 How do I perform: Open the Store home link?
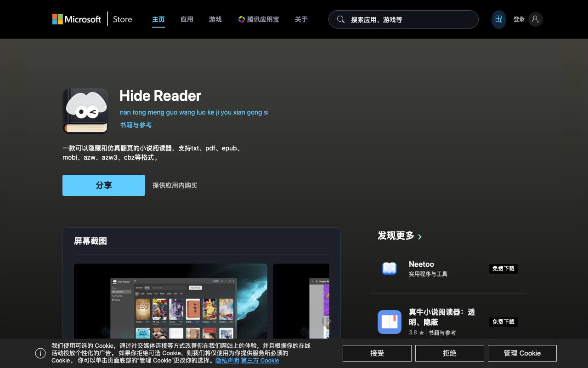tap(122, 19)
